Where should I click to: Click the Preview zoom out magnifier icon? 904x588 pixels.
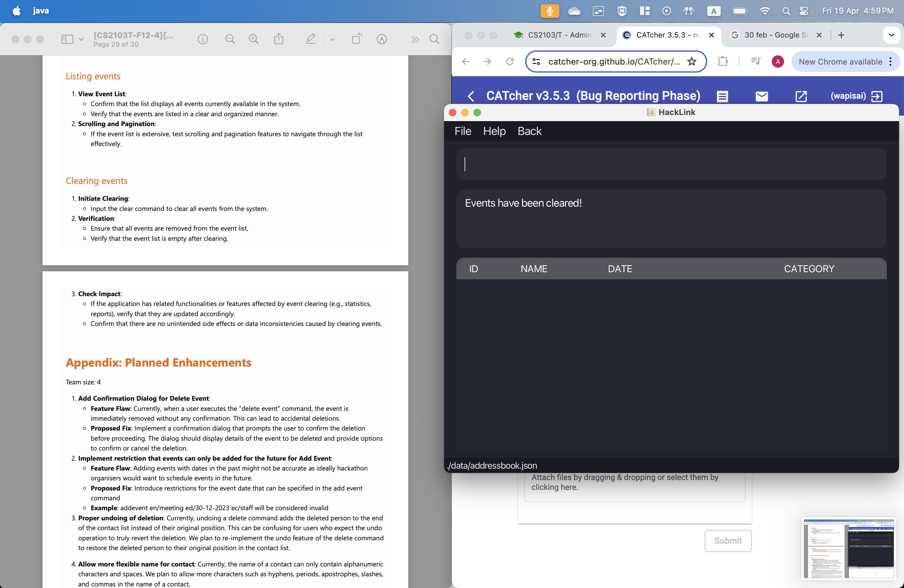(x=230, y=39)
